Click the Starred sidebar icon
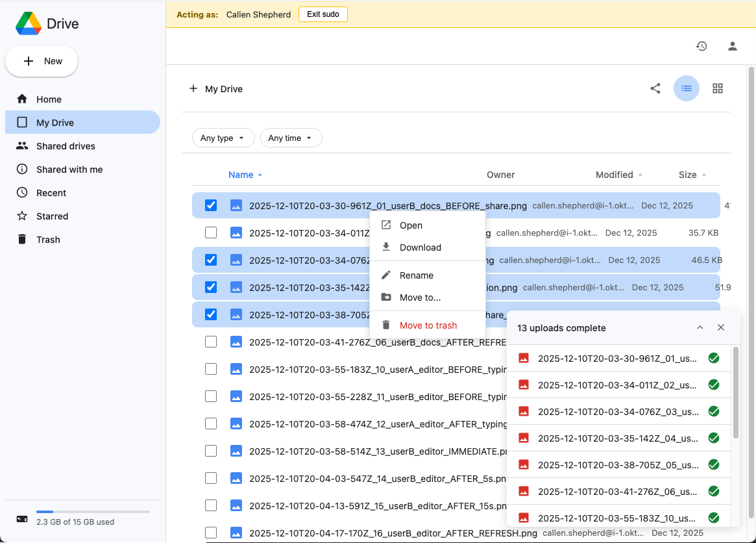Viewport: 756px width, 543px height. point(22,216)
